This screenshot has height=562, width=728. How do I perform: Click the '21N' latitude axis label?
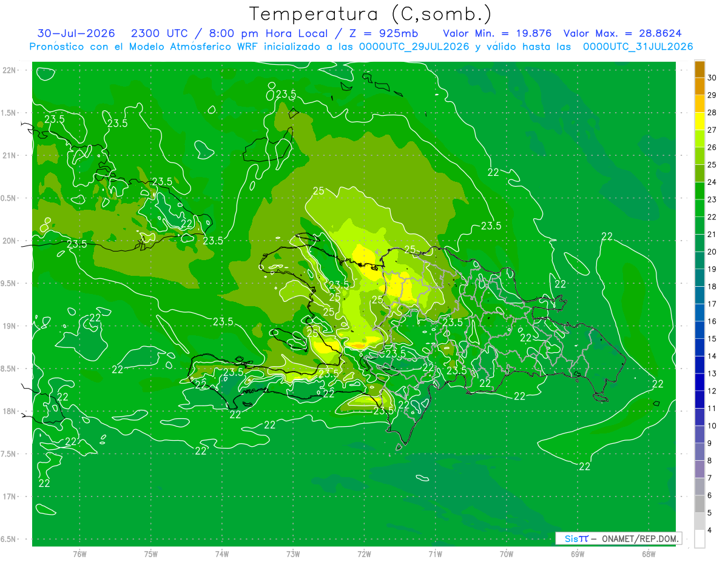9,155
